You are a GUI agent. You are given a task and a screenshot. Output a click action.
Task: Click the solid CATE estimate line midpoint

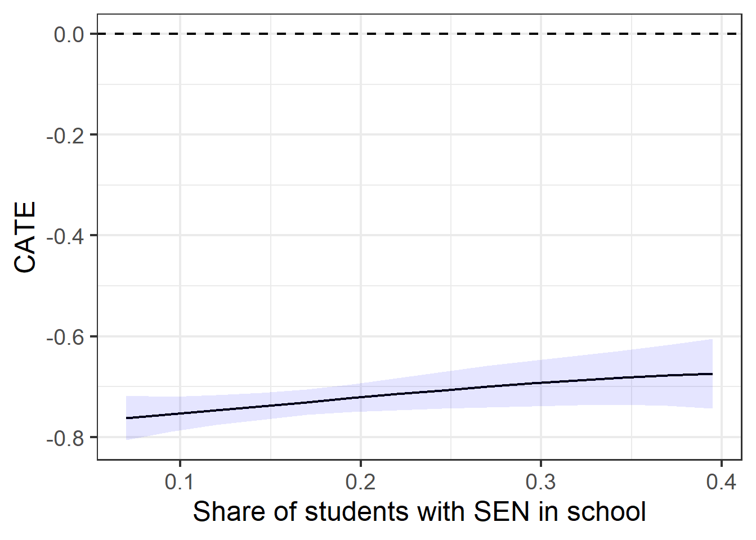click(419, 393)
